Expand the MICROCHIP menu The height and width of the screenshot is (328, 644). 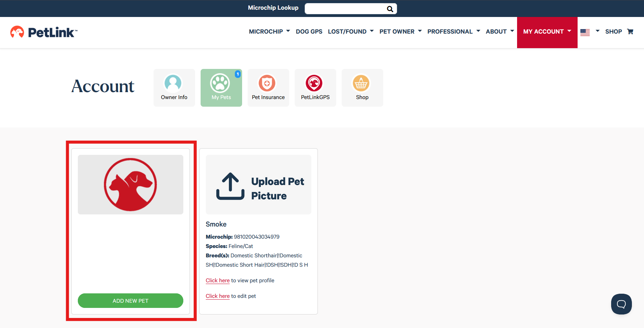(x=269, y=32)
